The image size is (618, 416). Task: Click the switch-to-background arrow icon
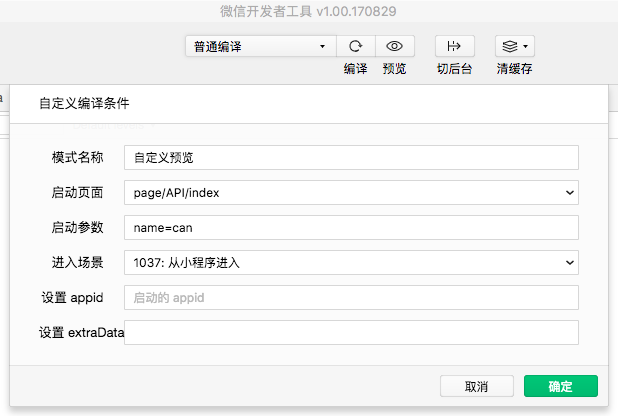pos(454,46)
